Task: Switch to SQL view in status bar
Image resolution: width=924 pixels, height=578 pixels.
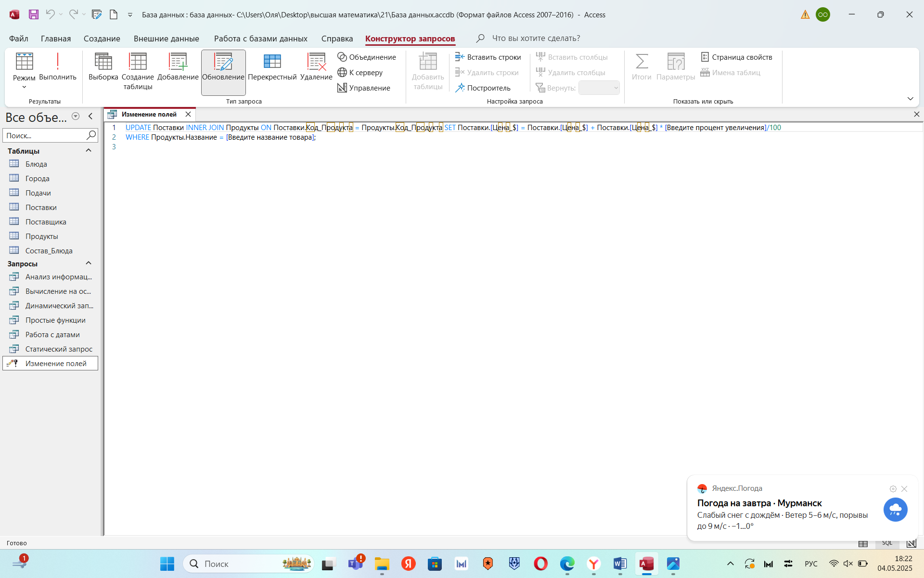Action: point(887,543)
